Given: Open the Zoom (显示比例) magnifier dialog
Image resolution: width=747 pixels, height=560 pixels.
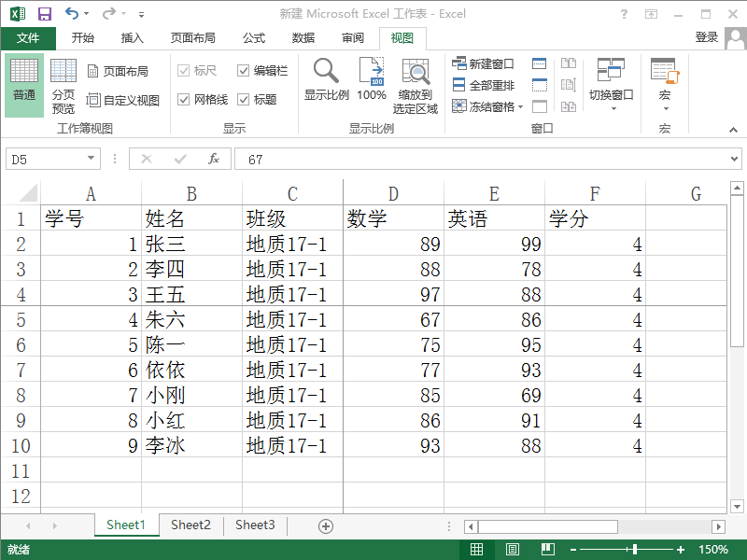Looking at the screenshot, I should pyautogui.click(x=326, y=79).
